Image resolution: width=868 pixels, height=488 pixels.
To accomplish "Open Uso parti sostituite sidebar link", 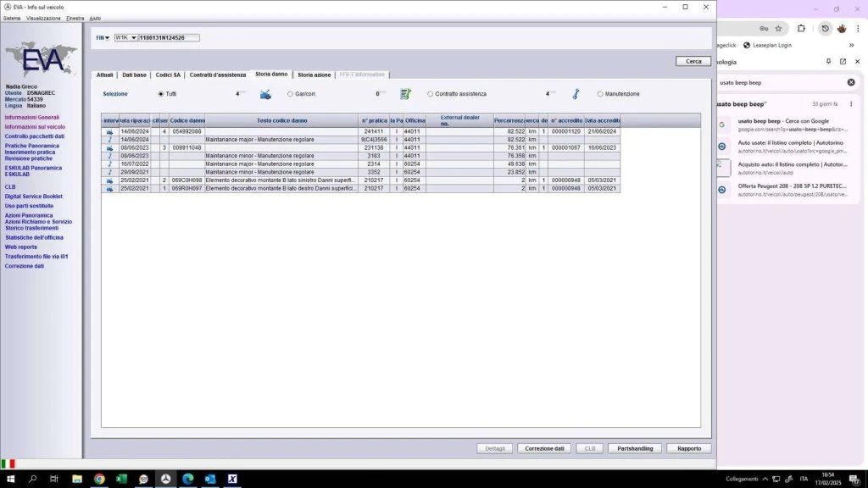I will [30, 206].
